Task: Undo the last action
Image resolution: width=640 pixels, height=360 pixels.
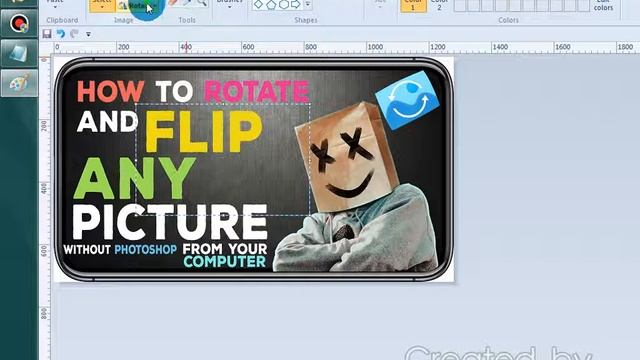Action: coord(61,33)
